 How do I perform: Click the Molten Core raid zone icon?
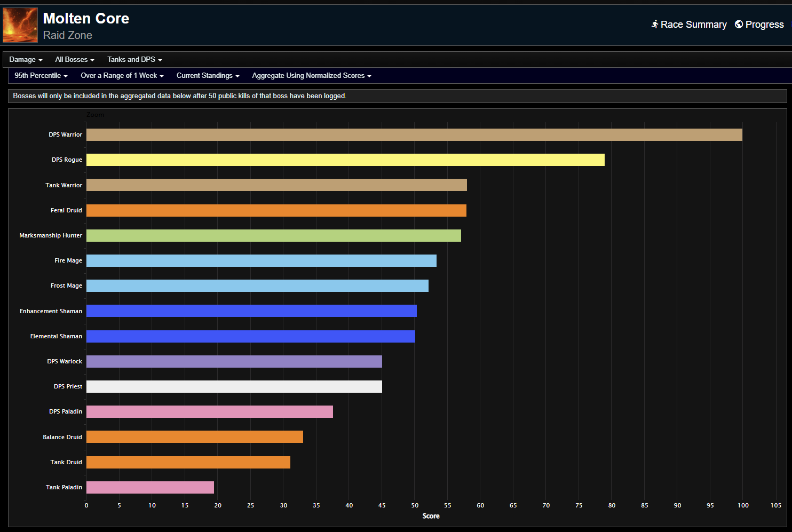[20, 25]
